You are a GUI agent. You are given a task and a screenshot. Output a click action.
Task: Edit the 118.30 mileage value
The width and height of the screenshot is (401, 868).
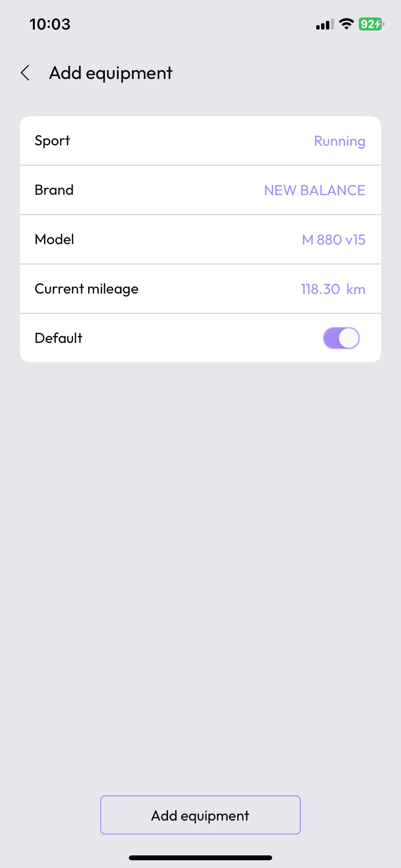tap(320, 289)
